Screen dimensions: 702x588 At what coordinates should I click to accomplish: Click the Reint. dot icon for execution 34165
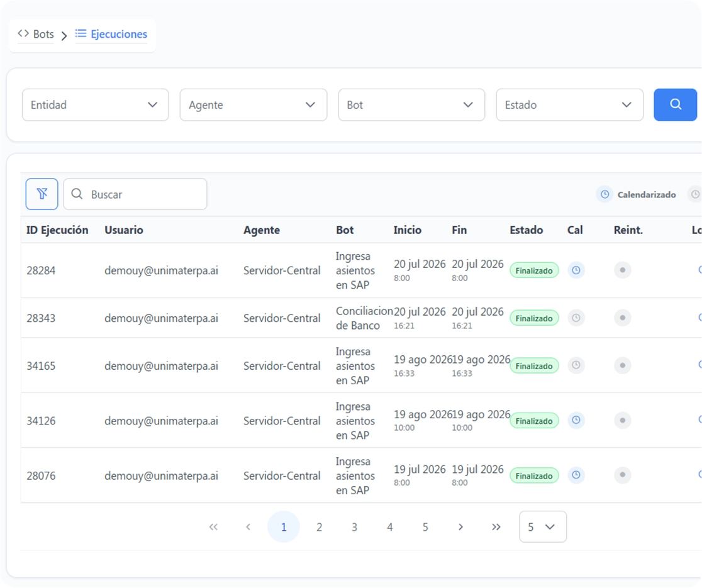pyautogui.click(x=622, y=365)
